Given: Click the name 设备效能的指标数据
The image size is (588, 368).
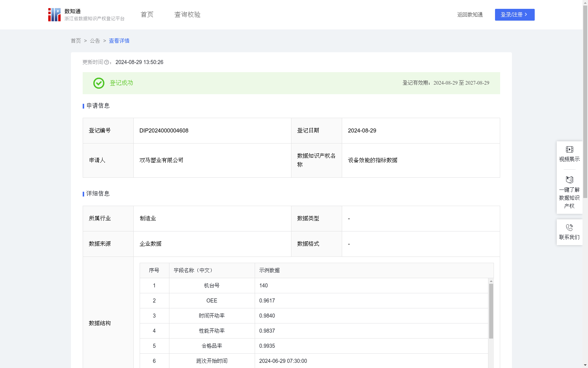Looking at the screenshot, I should click(373, 160).
